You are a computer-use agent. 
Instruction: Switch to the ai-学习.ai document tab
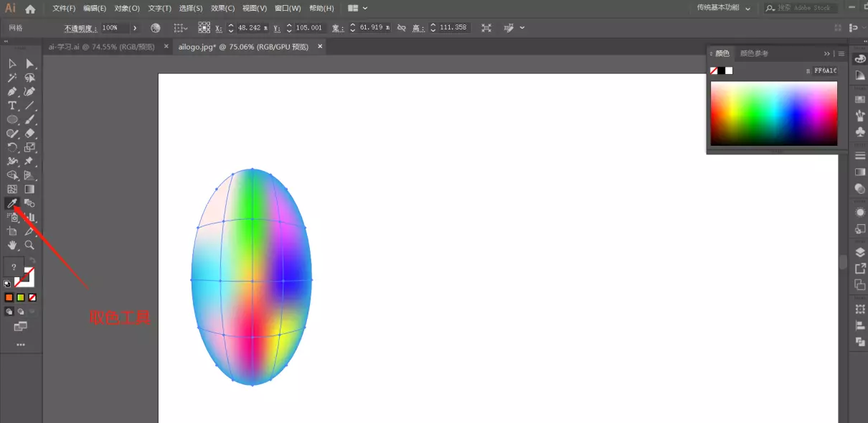101,47
